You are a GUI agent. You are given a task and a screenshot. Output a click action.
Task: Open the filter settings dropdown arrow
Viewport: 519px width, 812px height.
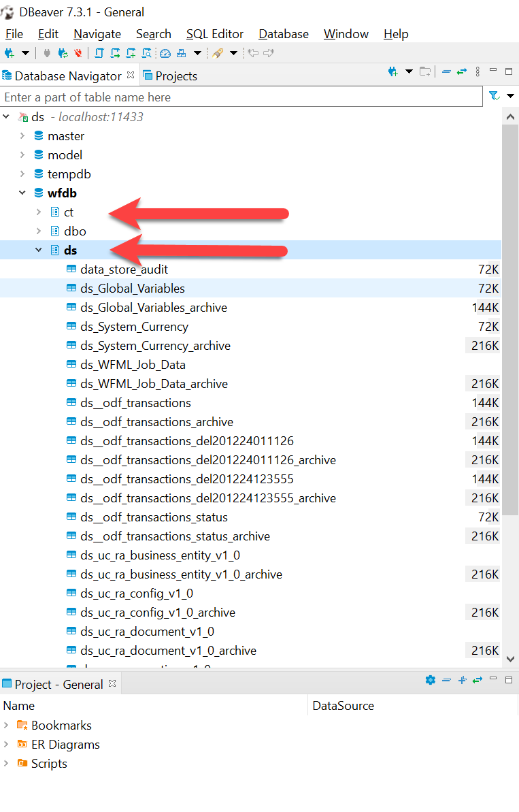tap(510, 96)
